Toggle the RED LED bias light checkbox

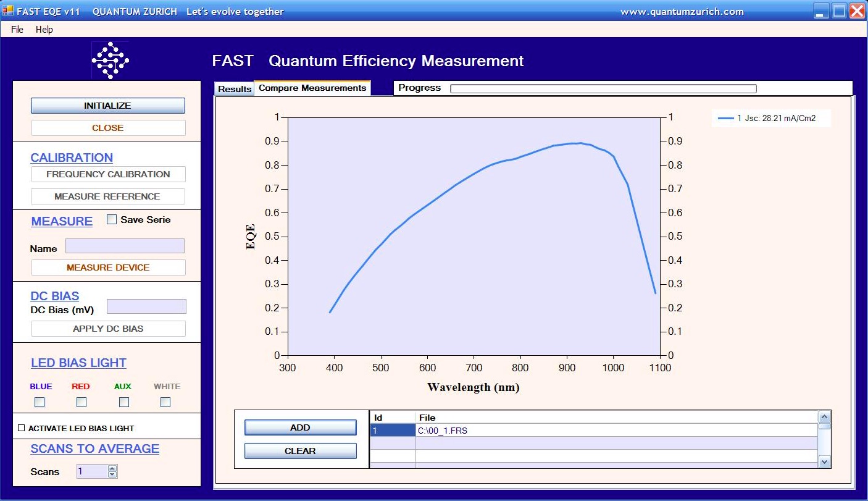pyautogui.click(x=81, y=402)
